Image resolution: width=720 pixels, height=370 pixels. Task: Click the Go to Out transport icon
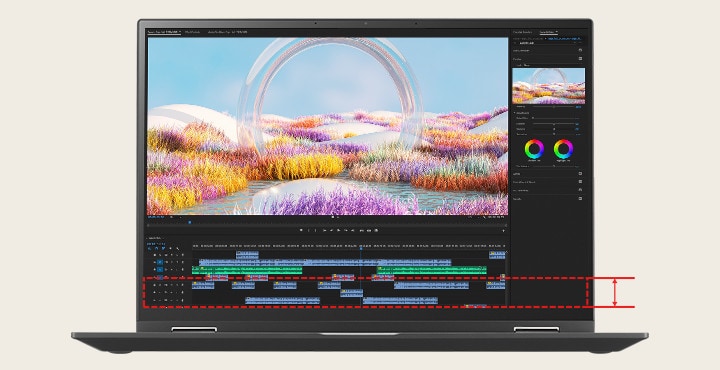pyautogui.click(x=352, y=230)
